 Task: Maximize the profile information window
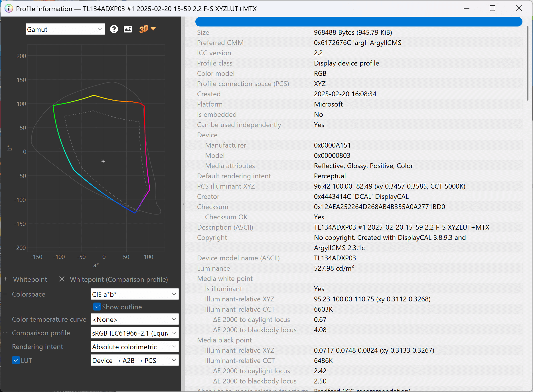point(492,9)
